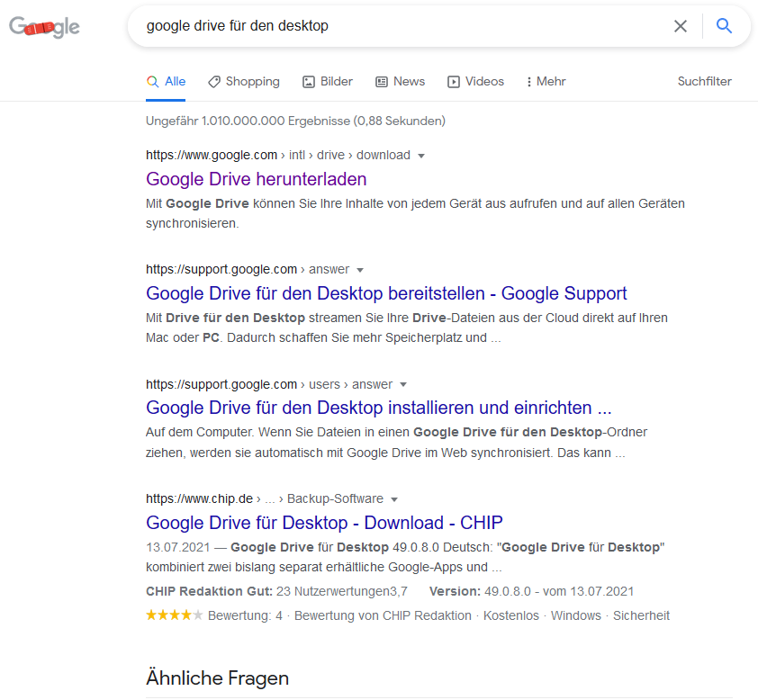Image resolution: width=758 pixels, height=700 pixels.
Task: Click the result count text Ungefähr 1.010.000.000 Ergebnisse
Action: 295,121
